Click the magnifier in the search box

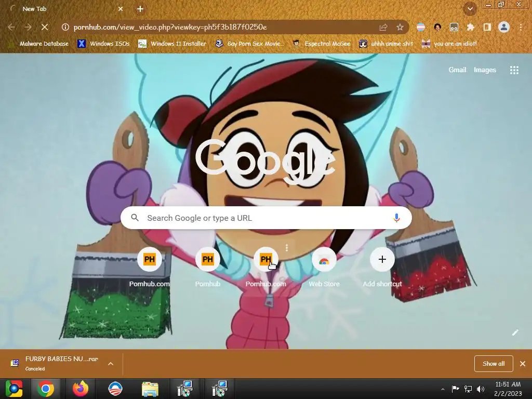click(135, 218)
